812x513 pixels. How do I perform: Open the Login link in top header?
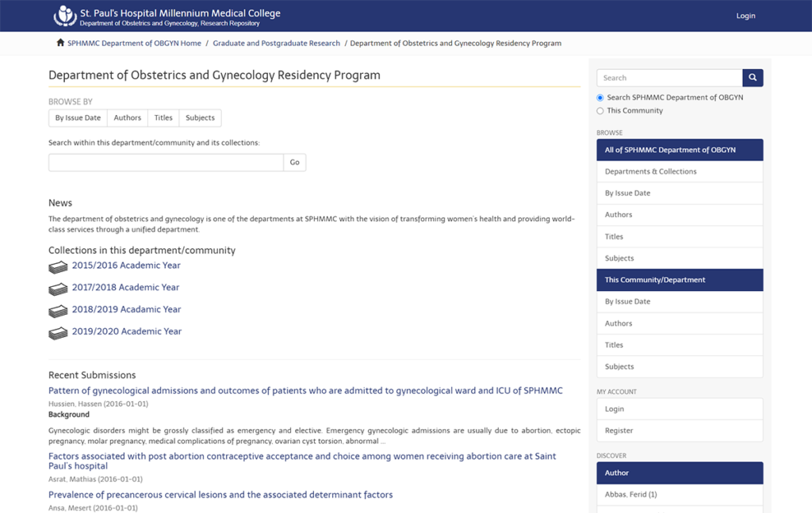click(745, 16)
